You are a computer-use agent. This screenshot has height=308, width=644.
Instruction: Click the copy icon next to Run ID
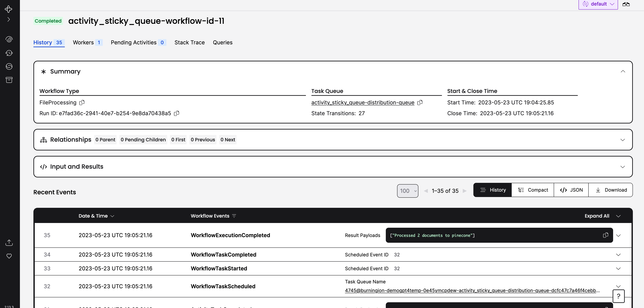click(177, 113)
